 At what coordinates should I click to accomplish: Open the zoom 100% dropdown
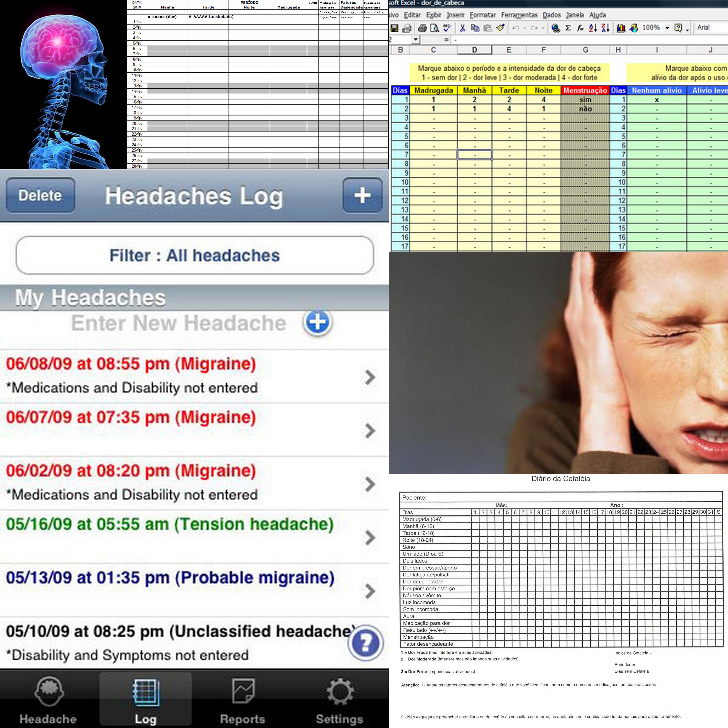[x=667, y=28]
